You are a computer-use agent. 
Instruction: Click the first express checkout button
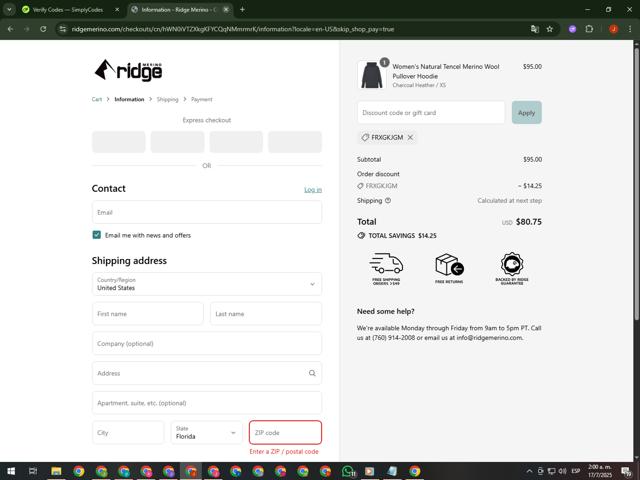119,142
